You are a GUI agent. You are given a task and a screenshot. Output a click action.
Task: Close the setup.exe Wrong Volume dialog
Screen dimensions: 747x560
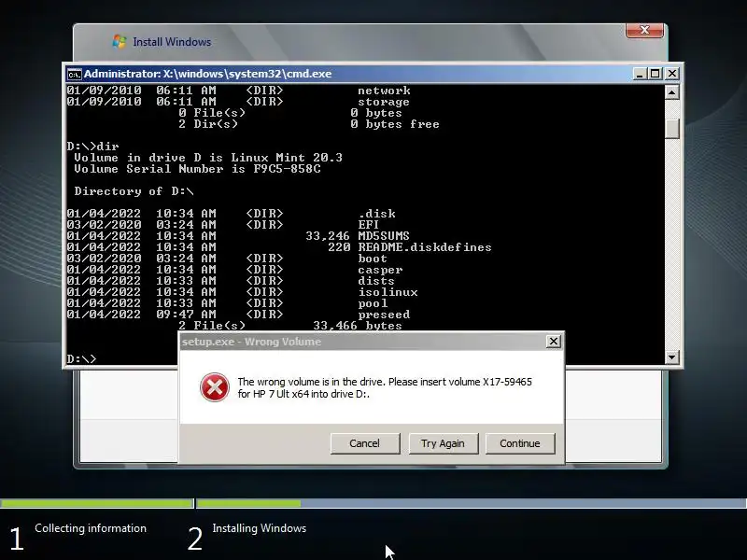tap(553, 342)
